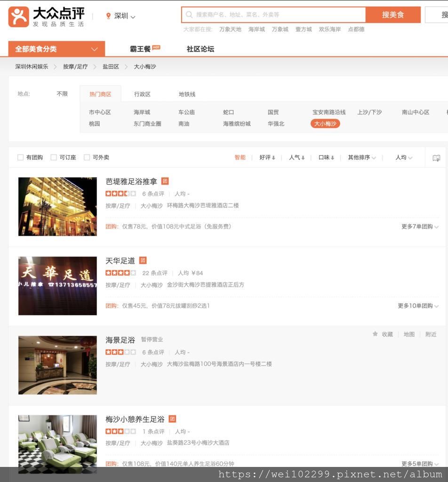Viewport: 448px width, 482px height.
Task: Click 按摩/足疗 breadcrumb link
Action: [x=75, y=66]
